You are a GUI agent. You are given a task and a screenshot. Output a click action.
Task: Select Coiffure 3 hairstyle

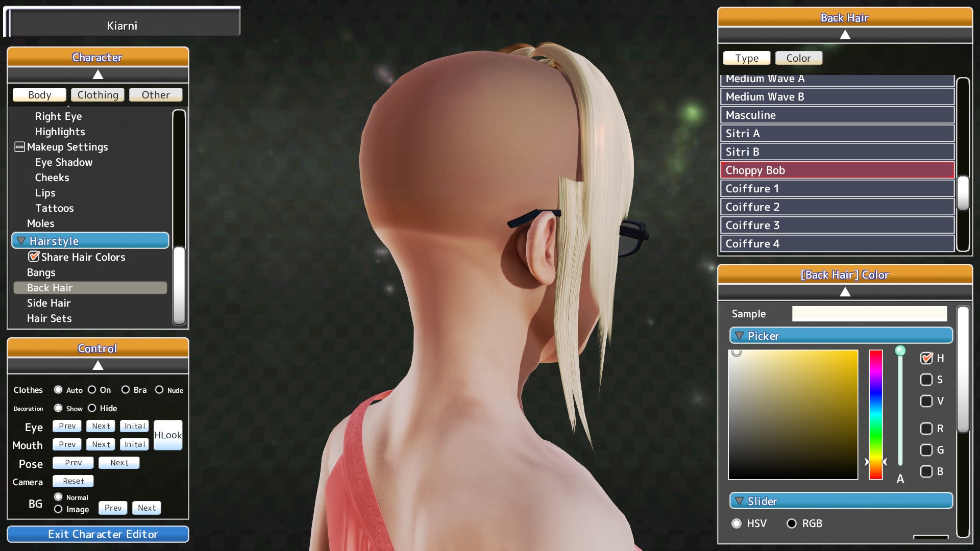(x=837, y=226)
